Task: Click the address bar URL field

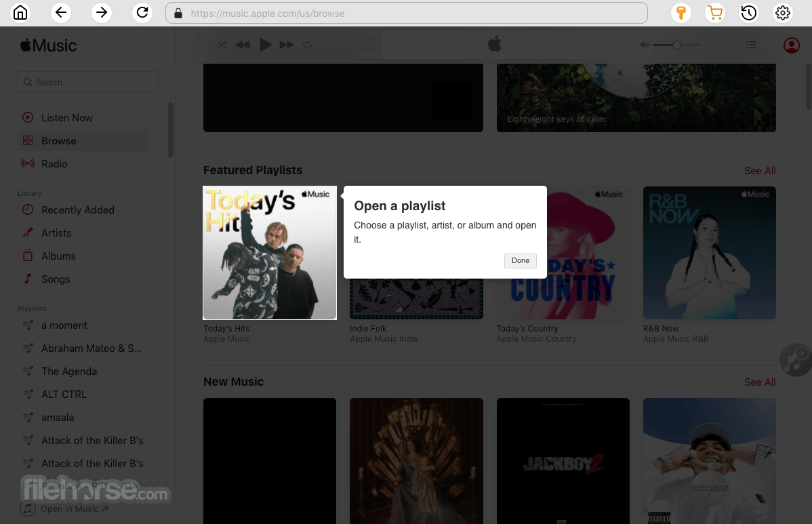Action: [x=407, y=13]
